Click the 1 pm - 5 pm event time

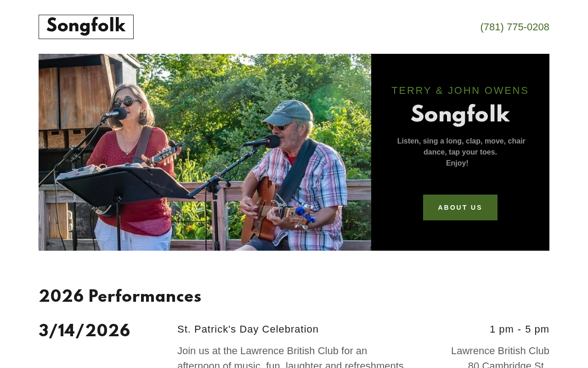519,329
